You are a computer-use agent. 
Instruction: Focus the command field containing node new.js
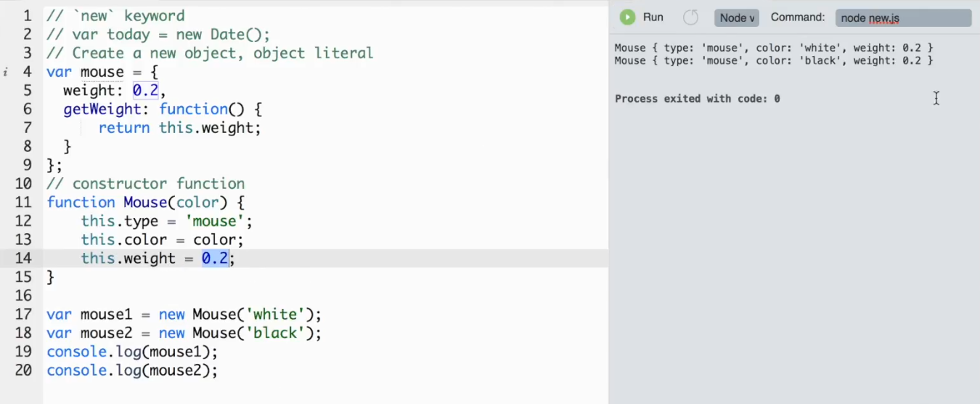click(903, 18)
